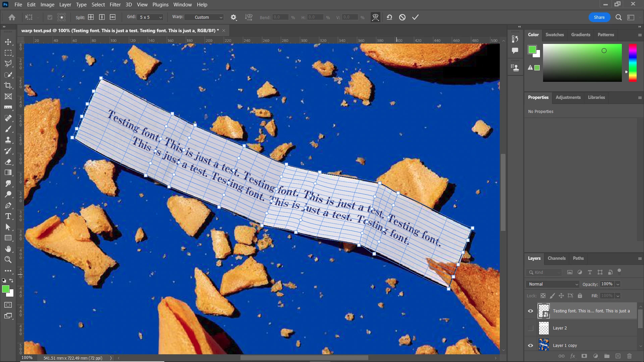This screenshot has height=362, width=644.
Task: Select the Crop tool
Action: click(x=8, y=85)
